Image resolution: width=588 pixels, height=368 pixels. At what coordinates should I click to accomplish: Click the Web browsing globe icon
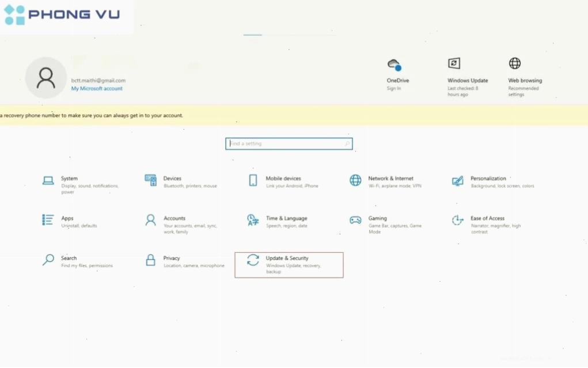(515, 63)
